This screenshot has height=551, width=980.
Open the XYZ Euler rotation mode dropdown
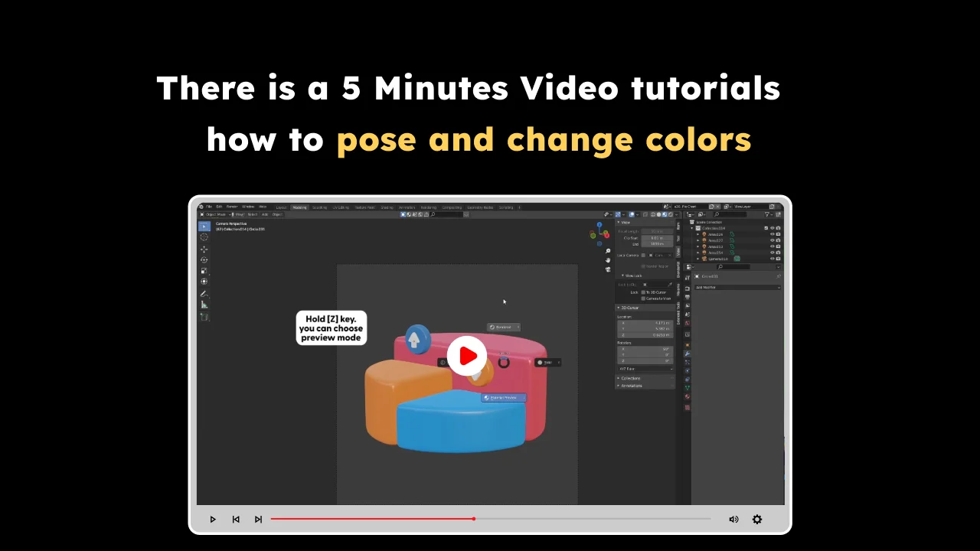[x=645, y=369]
